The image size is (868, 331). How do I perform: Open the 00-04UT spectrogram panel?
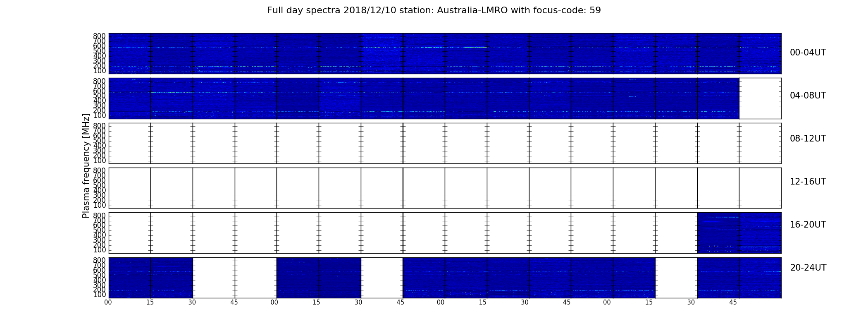click(445, 53)
